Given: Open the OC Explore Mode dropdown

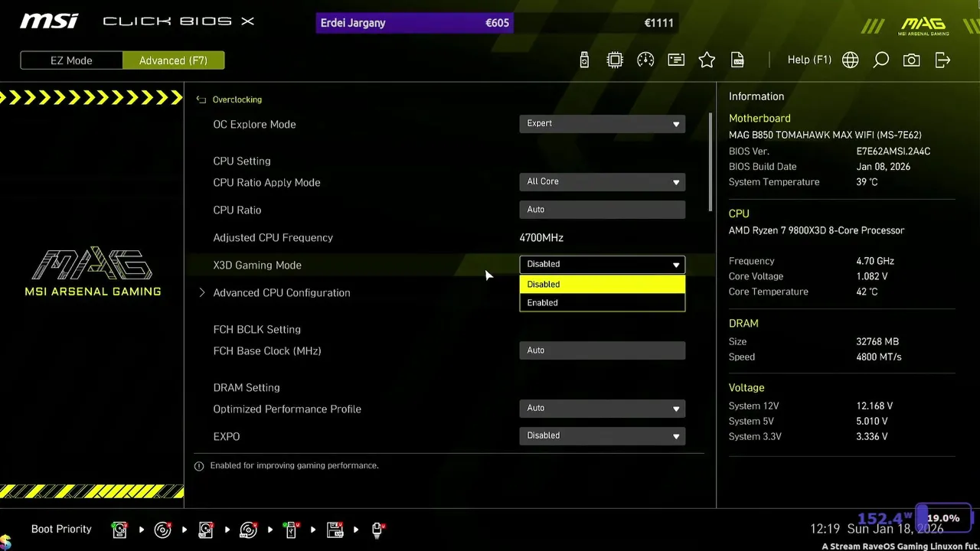Looking at the screenshot, I should coord(602,123).
